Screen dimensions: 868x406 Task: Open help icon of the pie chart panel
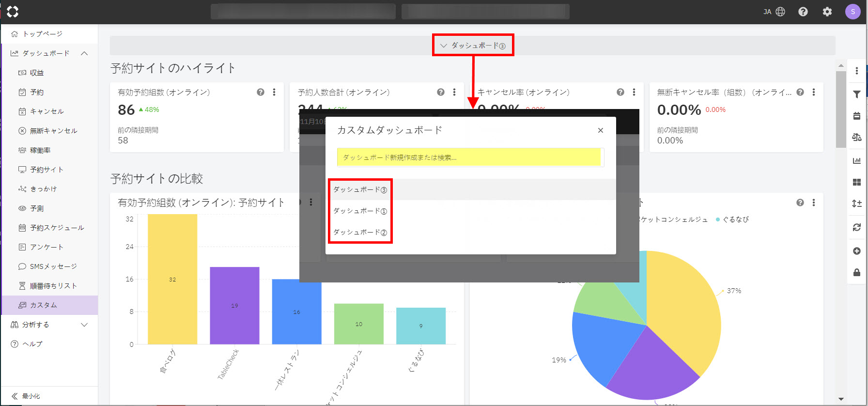pos(800,203)
